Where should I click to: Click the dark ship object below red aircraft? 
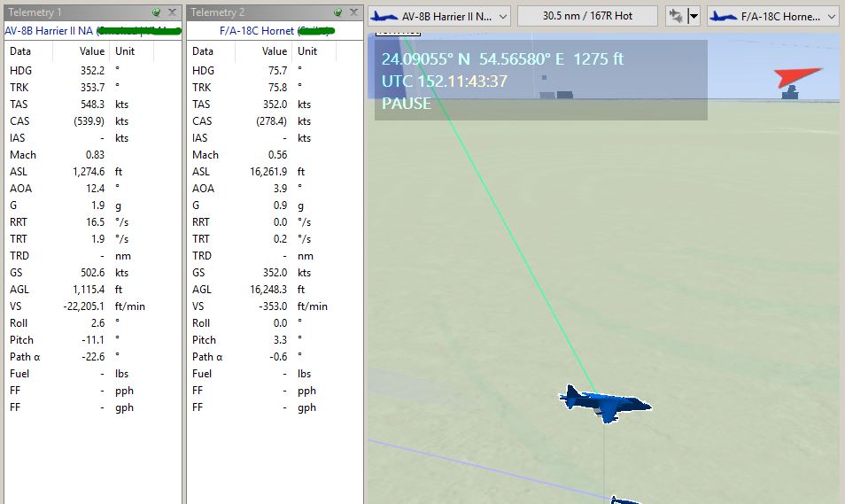tap(790, 93)
